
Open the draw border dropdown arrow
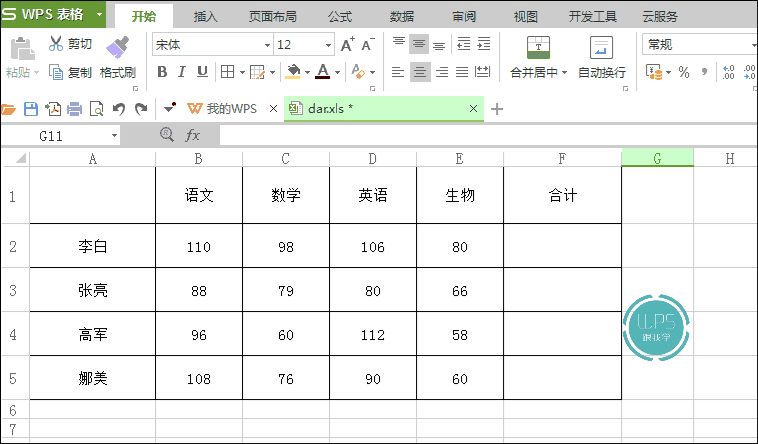pyautogui.click(x=273, y=73)
